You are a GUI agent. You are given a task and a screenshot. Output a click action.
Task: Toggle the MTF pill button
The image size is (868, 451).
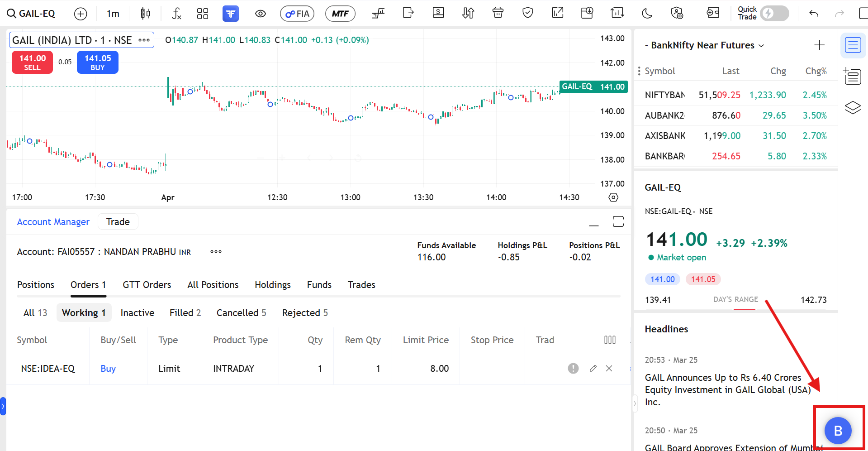(340, 14)
